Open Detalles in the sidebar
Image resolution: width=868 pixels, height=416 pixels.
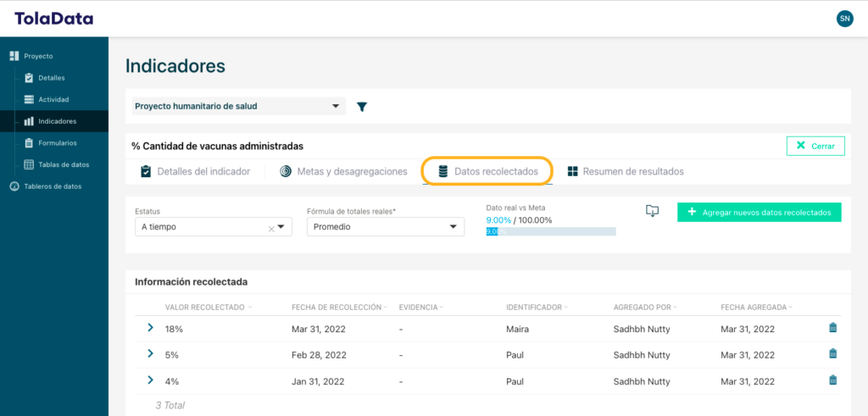(x=52, y=78)
